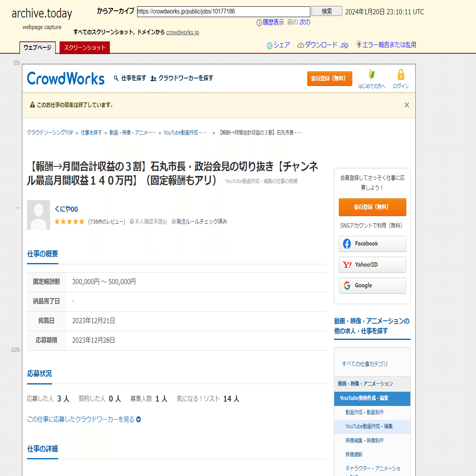Click the 仕事の概要 section heading
The image size is (476, 476).
[43, 254]
